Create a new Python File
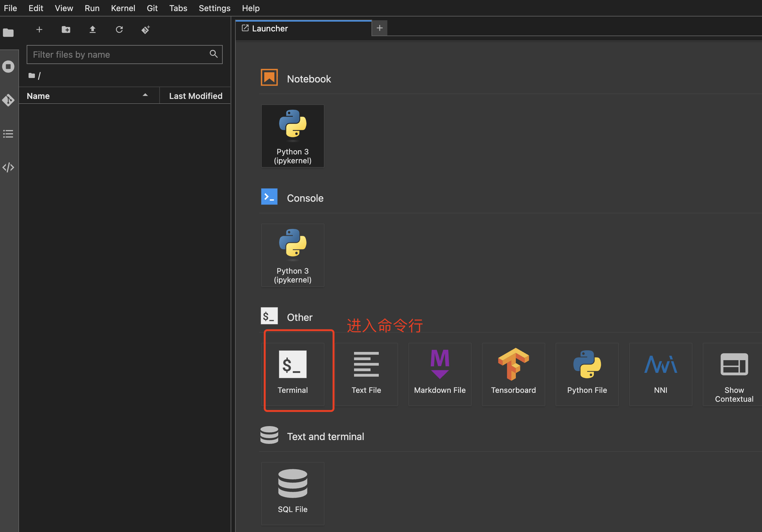 point(587,373)
